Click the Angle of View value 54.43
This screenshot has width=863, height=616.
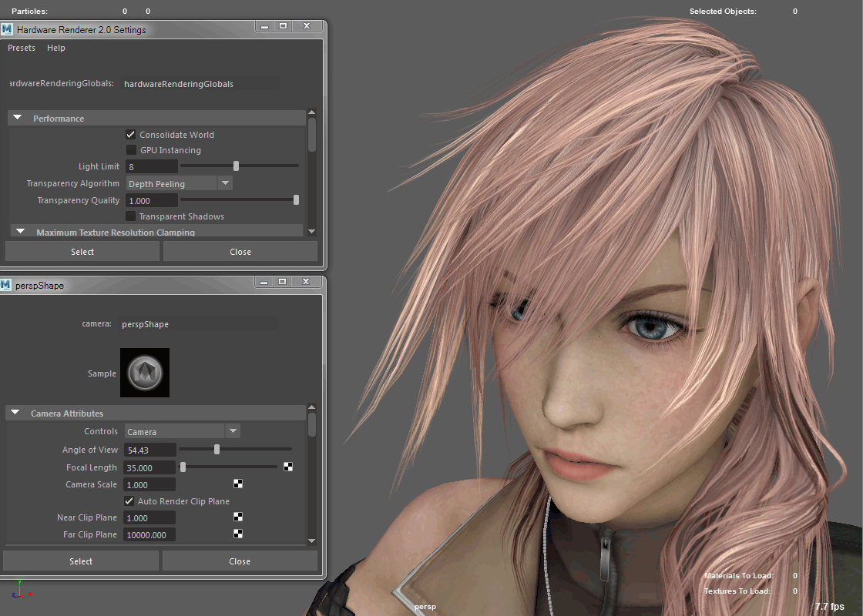click(x=149, y=450)
